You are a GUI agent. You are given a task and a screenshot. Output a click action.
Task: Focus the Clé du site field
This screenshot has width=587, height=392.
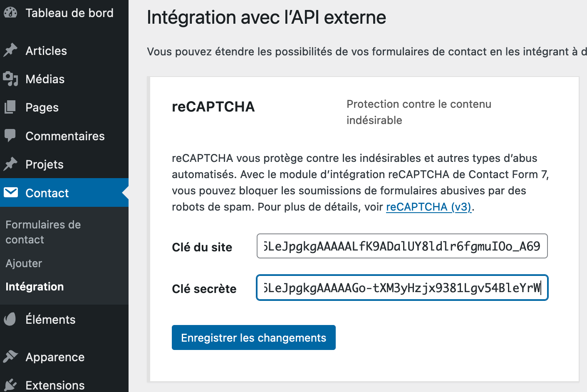(402, 246)
